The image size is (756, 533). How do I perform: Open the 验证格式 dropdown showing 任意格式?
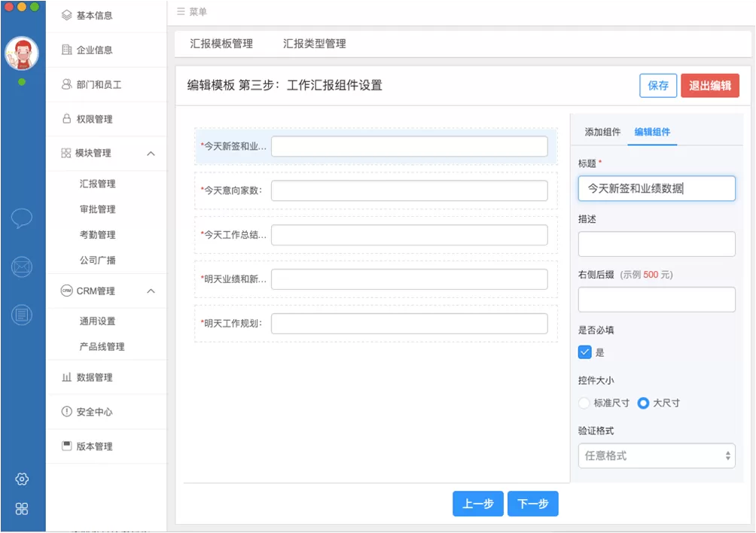coord(656,456)
